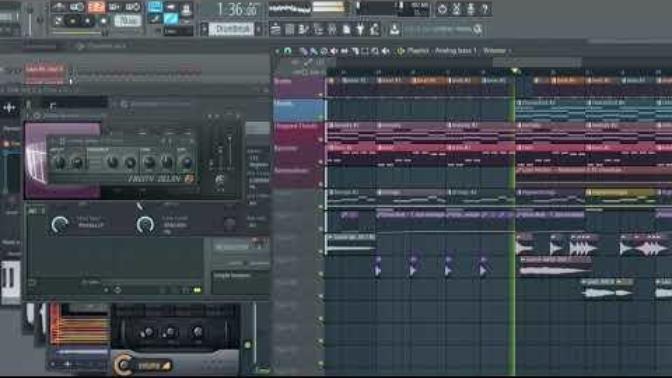This screenshot has width=672, height=378.
Task: Toggle mute LED of the purple top playlist track
Action: click(321, 94)
